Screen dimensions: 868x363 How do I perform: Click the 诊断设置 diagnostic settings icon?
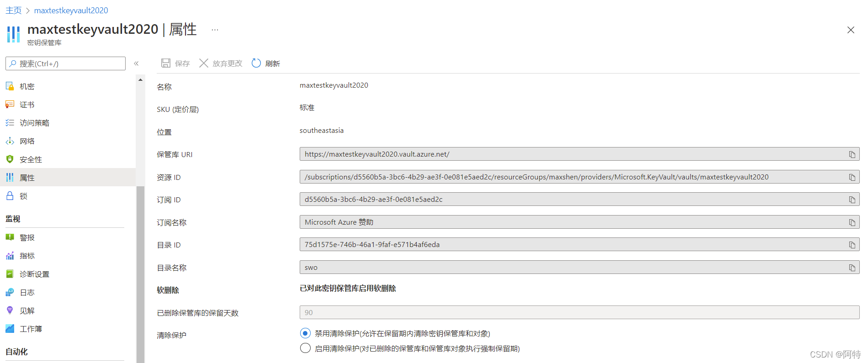(x=10, y=274)
